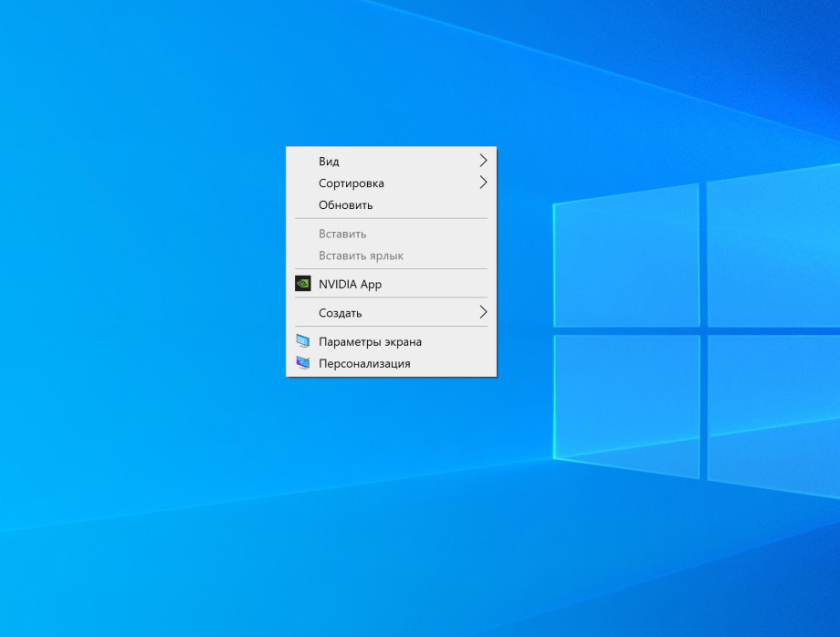The image size is (840, 637).
Task: Open Персонализация settings
Action: coord(364,363)
